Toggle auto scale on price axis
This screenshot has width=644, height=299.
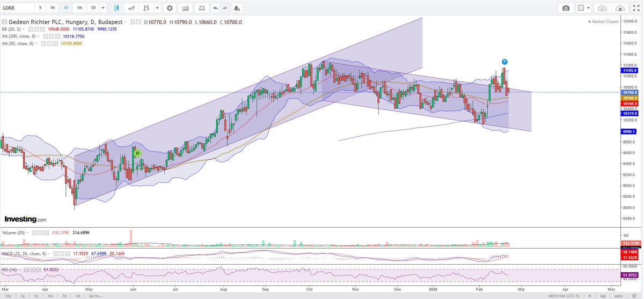click(618, 296)
